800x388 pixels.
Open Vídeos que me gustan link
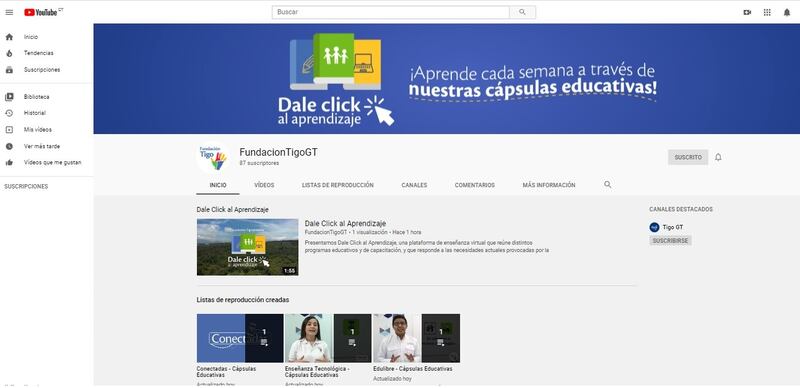pos(53,162)
